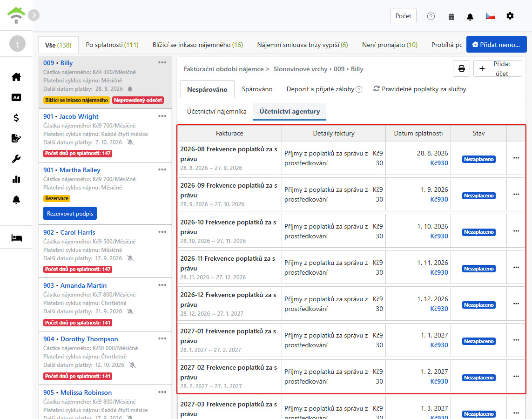This screenshot has height=419, width=532.
Task: Toggle notification bell on 009 Billy card
Action: [x=130, y=89]
